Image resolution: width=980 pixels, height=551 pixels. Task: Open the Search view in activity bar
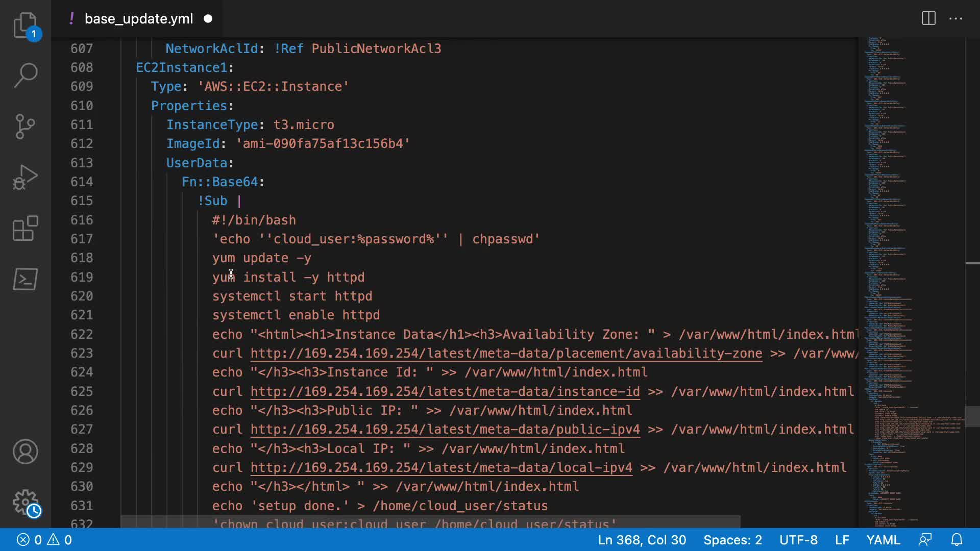25,75
